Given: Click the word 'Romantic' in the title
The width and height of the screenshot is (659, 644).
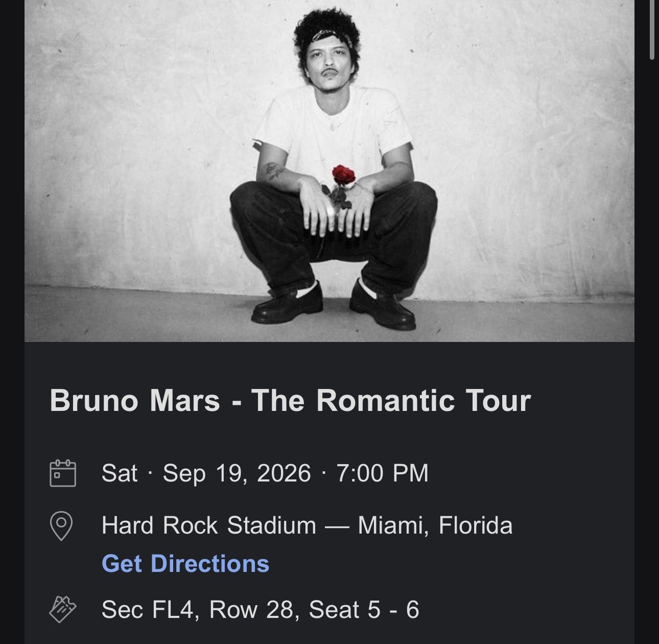Looking at the screenshot, I should click(x=385, y=400).
